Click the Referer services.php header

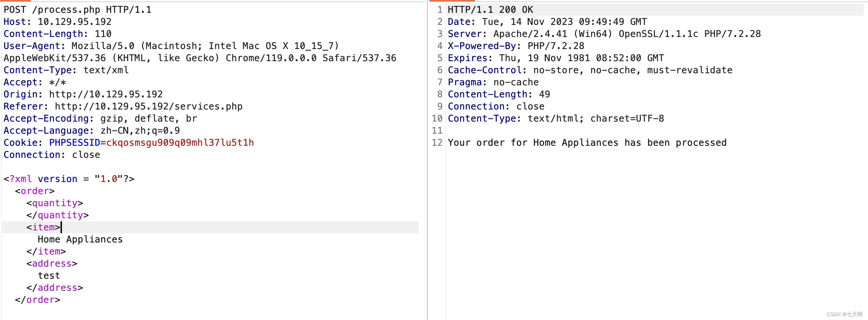click(123, 106)
